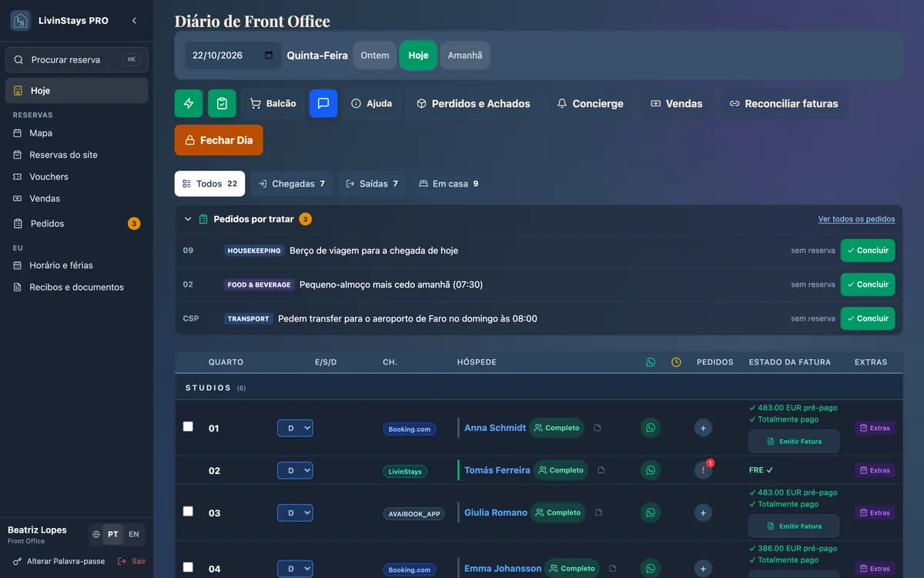
Task: Open the E/S/D dropdown for room 03
Action: pyautogui.click(x=295, y=512)
